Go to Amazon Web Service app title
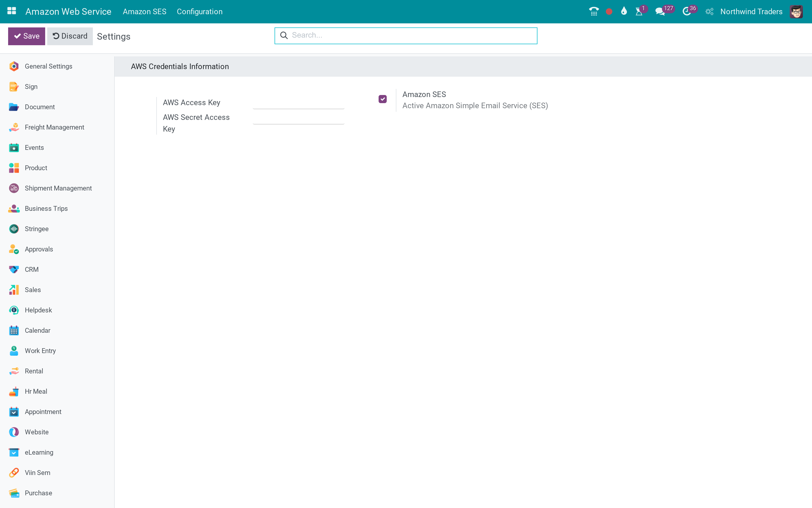This screenshot has height=508, width=812. [69, 11]
